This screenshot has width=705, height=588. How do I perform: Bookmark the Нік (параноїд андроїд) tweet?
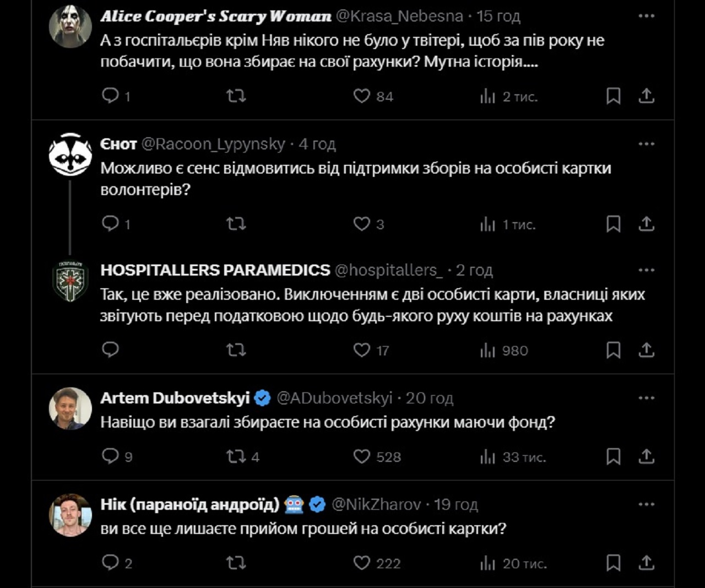click(613, 563)
